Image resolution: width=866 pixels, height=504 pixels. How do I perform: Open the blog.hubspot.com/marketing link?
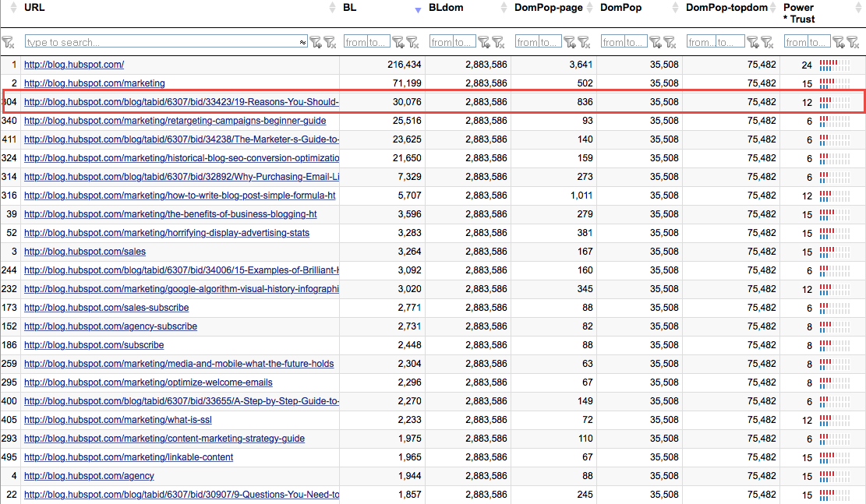(94, 83)
